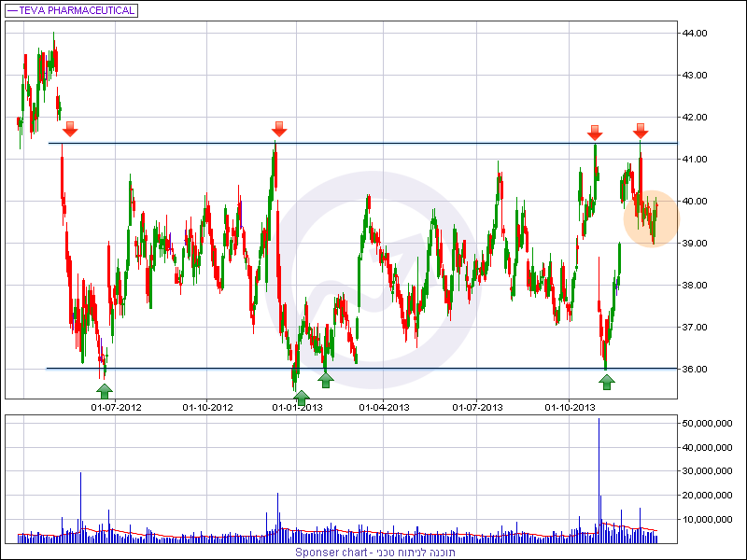Click the 30,000,000 volume axis label

[707, 471]
